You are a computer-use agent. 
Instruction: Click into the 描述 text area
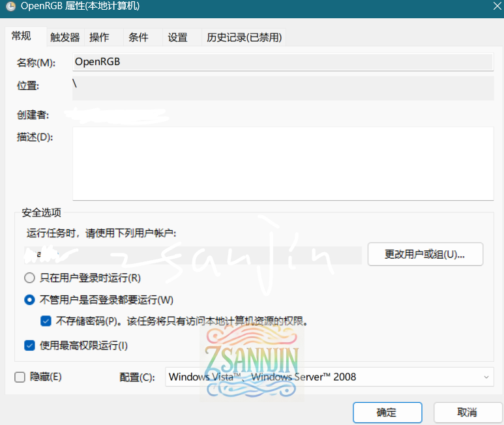(283, 164)
